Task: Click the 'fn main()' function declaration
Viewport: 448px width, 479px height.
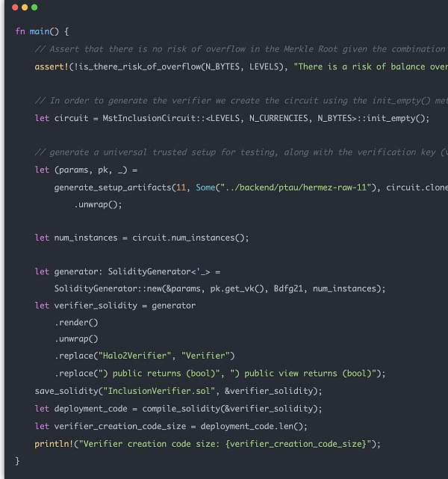Action: (42, 31)
